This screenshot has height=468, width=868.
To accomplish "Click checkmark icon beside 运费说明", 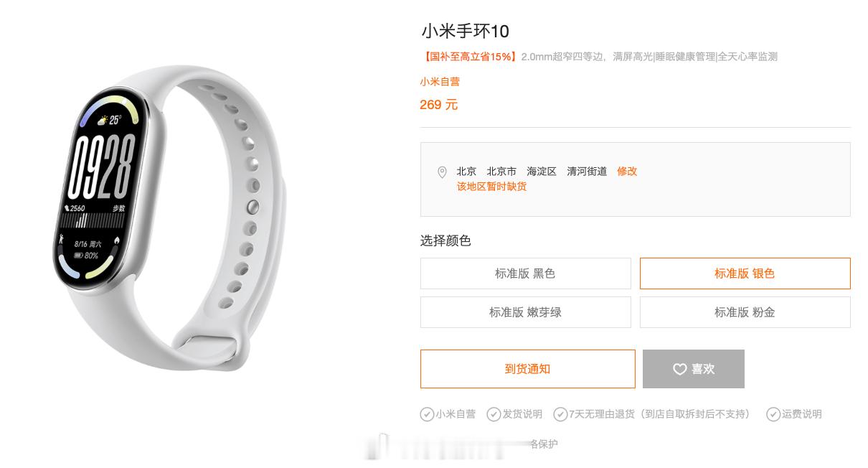I will point(773,414).
